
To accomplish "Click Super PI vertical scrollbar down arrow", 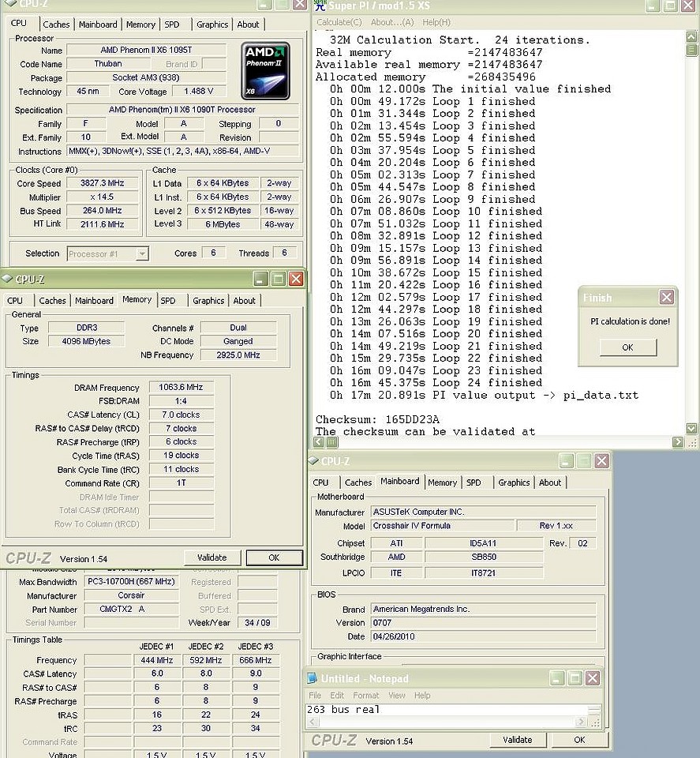I will coord(691,428).
